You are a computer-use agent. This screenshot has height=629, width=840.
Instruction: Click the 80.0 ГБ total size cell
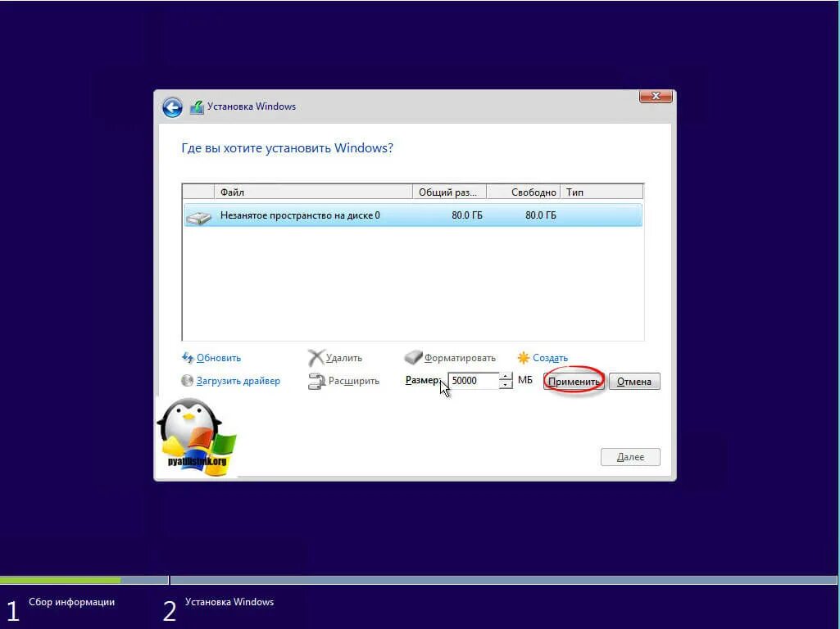point(466,215)
